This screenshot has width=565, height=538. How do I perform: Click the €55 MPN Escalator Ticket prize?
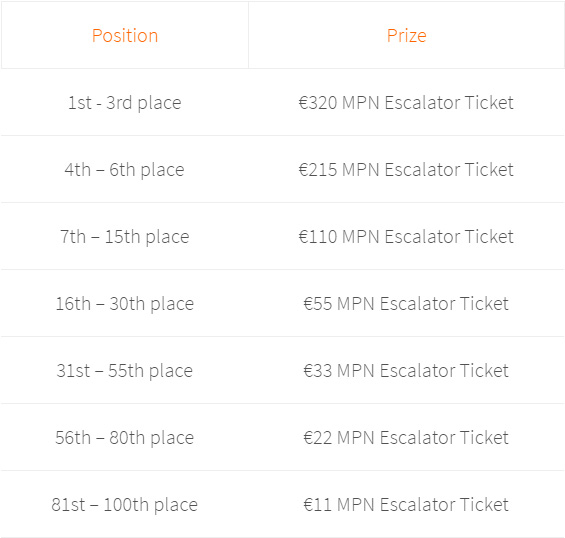[x=406, y=303]
